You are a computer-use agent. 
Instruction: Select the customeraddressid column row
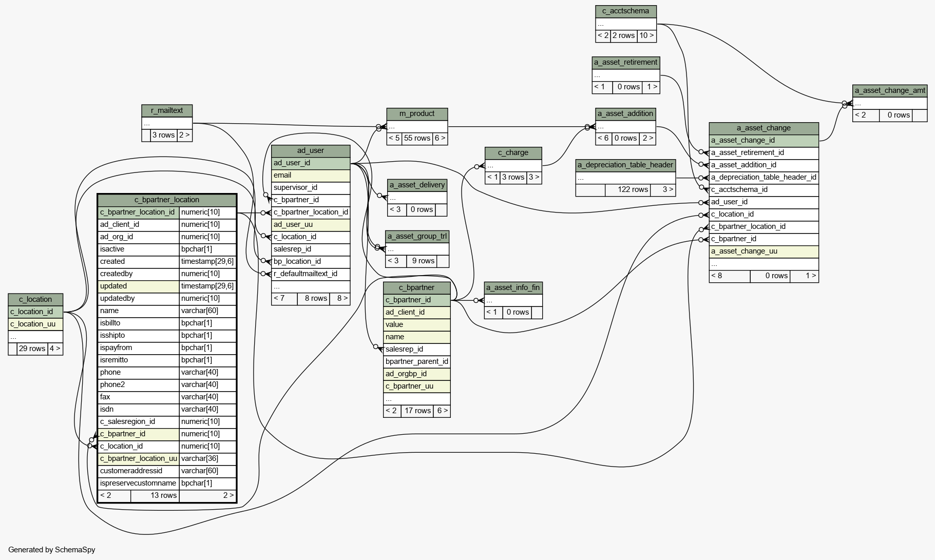[167, 471]
